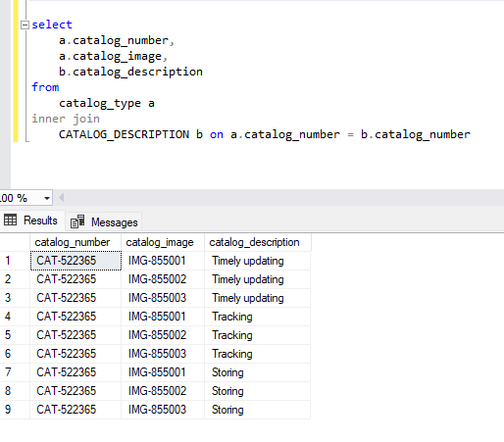The width and height of the screenshot is (504, 442).
Task: Click the Messages tab icon
Action: click(x=77, y=221)
